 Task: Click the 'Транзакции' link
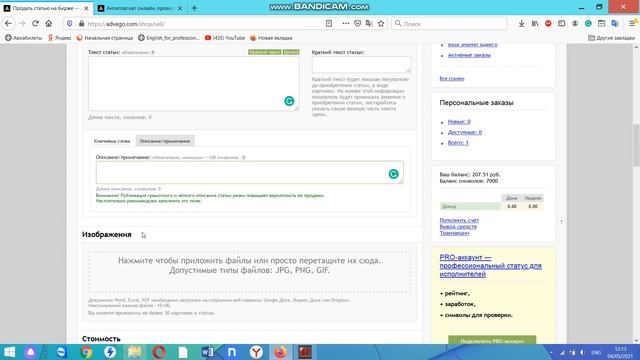454,233
